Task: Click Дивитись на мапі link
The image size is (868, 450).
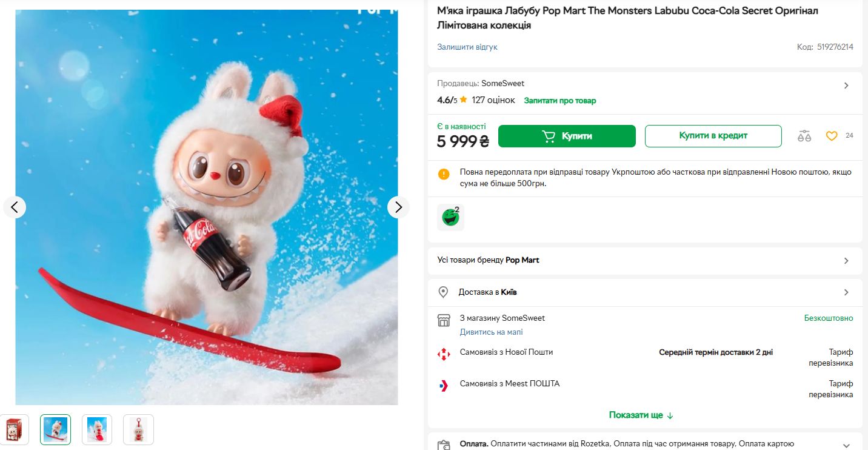Action: [x=491, y=332]
